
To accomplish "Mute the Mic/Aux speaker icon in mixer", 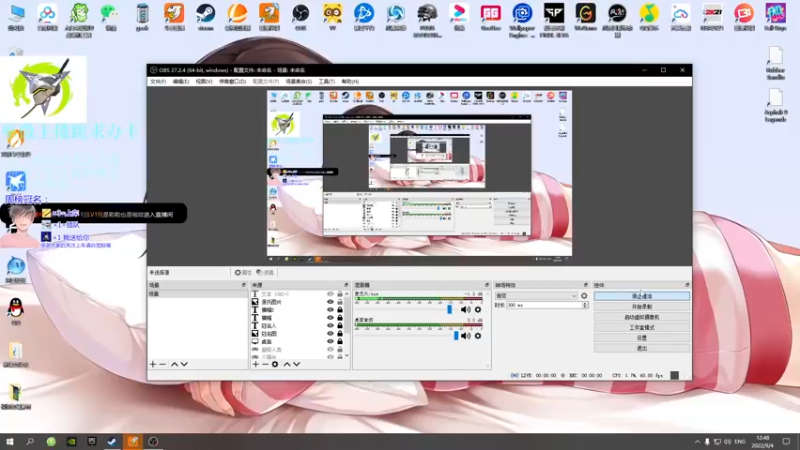I will [x=466, y=310].
